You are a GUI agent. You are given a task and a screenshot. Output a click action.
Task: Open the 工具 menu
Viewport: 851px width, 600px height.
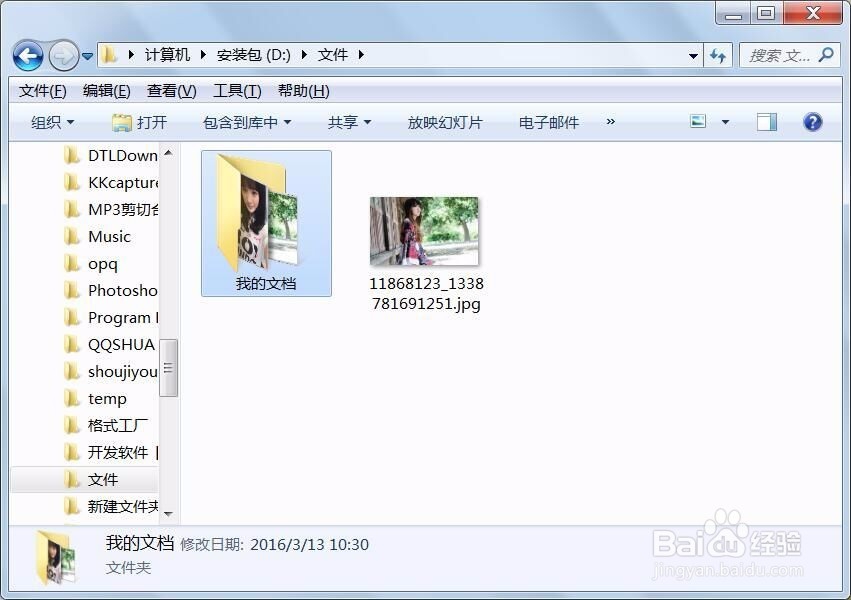[236, 90]
